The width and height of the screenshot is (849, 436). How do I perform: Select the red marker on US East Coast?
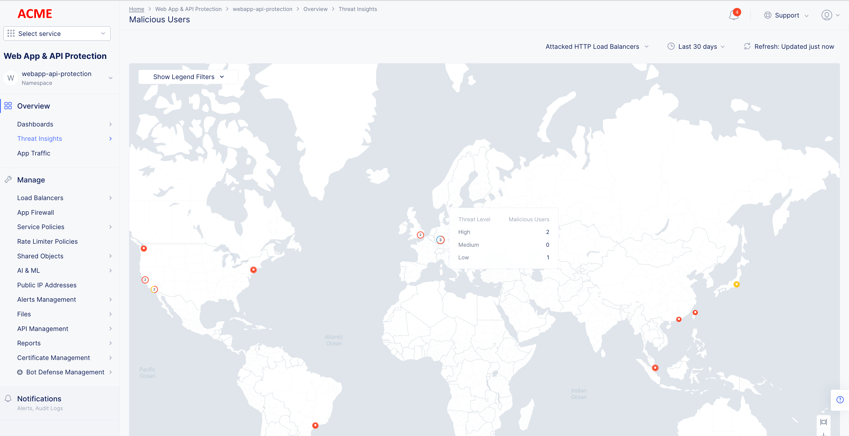click(253, 270)
